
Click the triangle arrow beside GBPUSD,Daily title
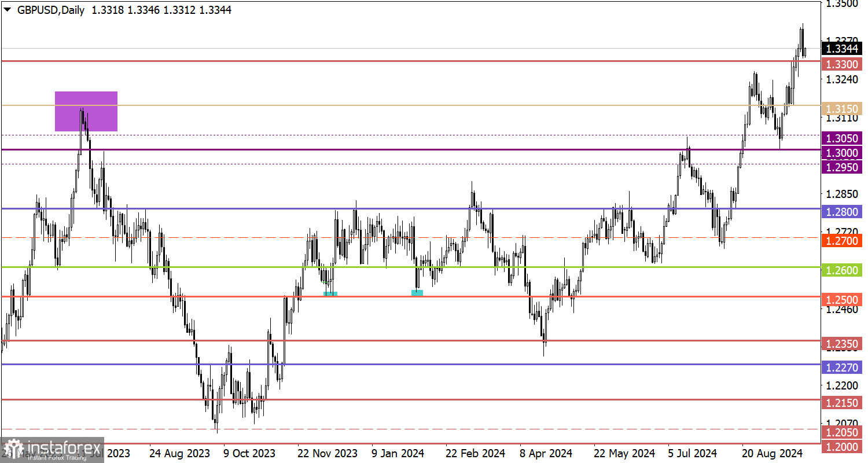(8, 10)
